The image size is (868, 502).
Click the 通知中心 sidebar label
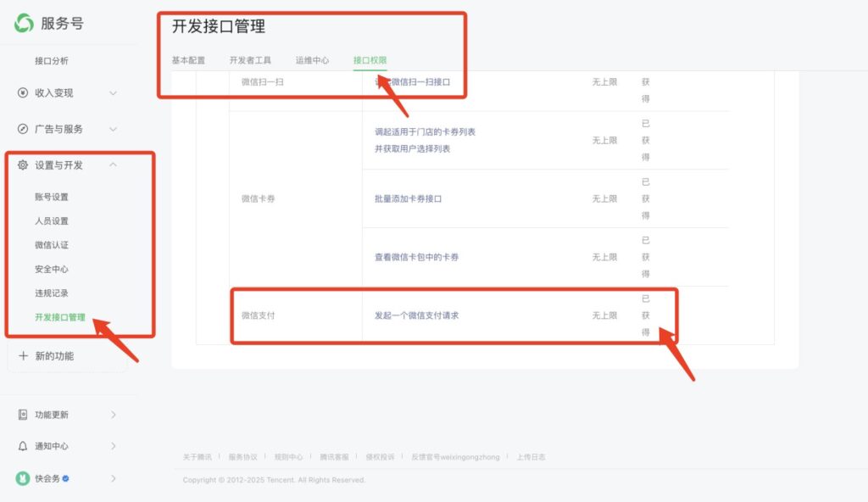coord(52,446)
